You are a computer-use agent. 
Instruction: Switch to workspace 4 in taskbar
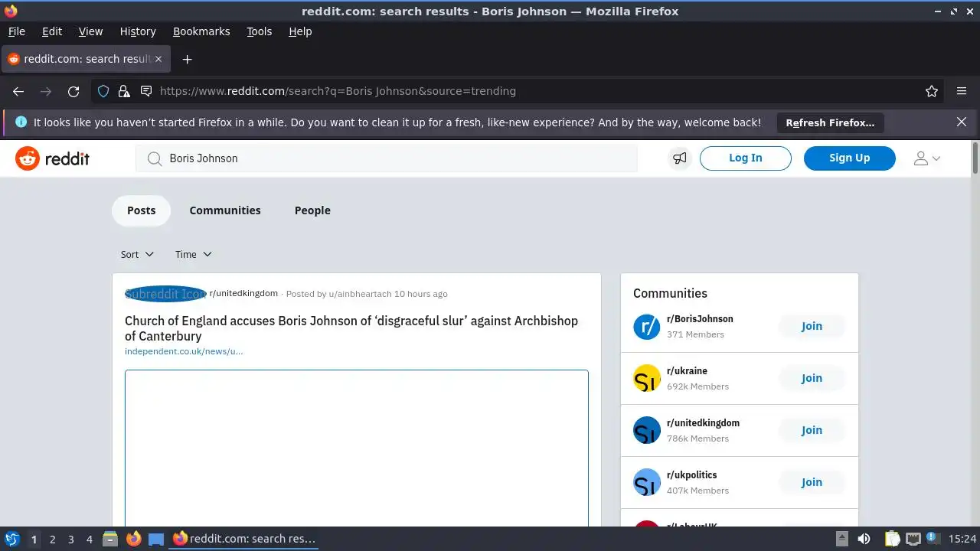pyautogui.click(x=89, y=539)
